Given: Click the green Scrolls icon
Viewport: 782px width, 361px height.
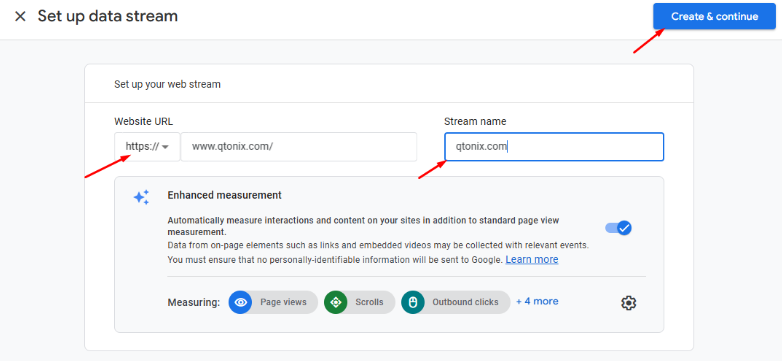Looking at the screenshot, I should pyautogui.click(x=336, y=302).
